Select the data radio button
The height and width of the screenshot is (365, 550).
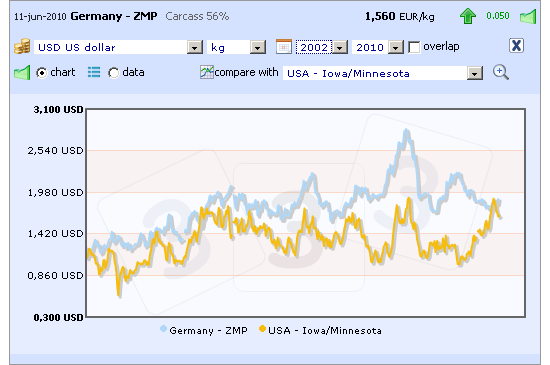113,73
